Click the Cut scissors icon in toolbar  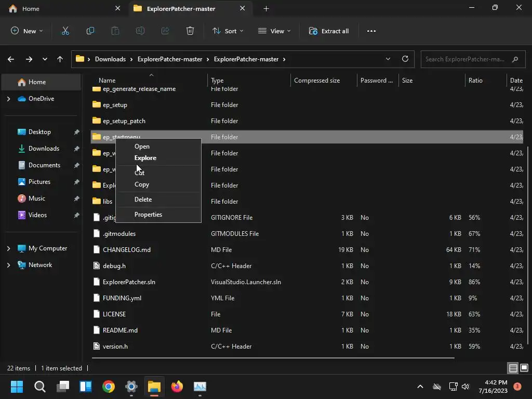pos(65,31)
